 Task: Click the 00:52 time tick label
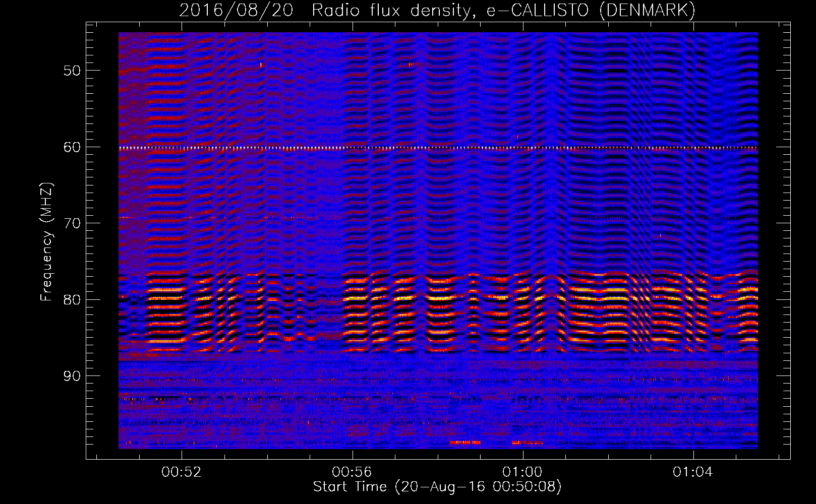point(181,472)
